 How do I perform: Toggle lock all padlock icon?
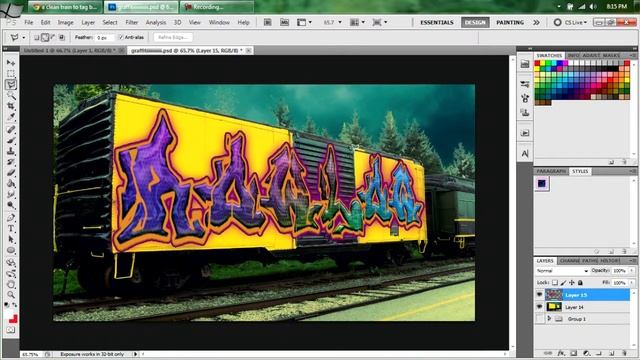580,282
